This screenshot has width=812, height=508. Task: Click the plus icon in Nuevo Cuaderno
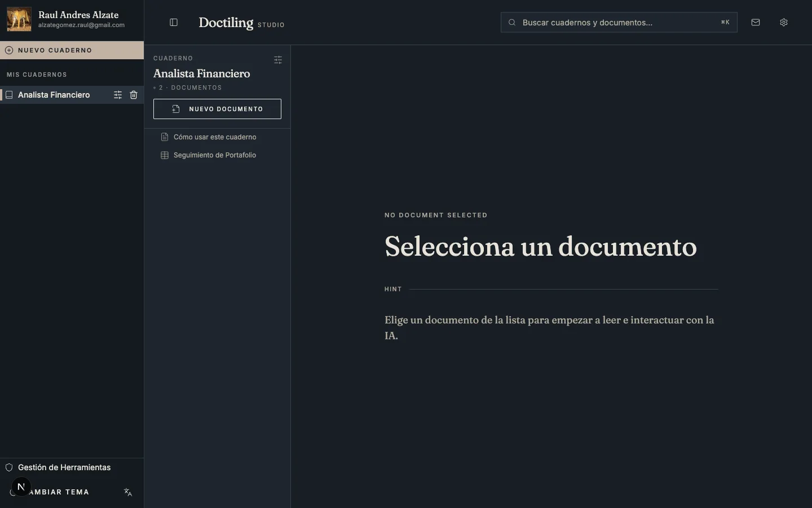tap(9, 50)
